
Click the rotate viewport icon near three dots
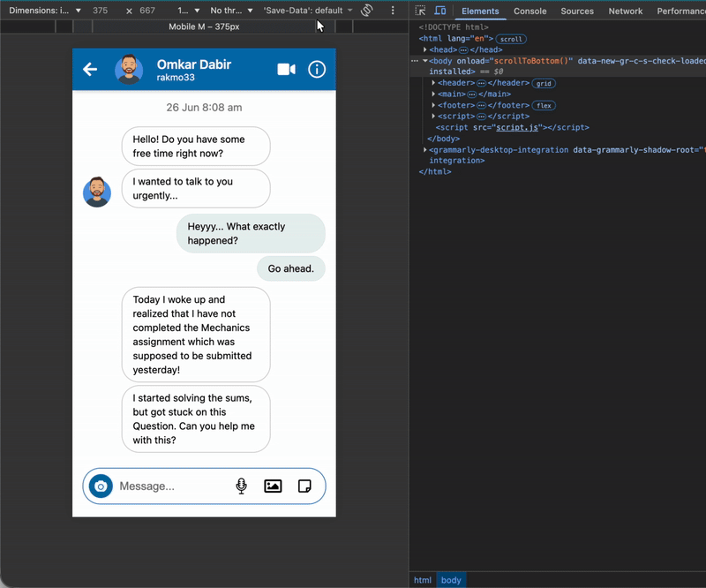(365, 11)
